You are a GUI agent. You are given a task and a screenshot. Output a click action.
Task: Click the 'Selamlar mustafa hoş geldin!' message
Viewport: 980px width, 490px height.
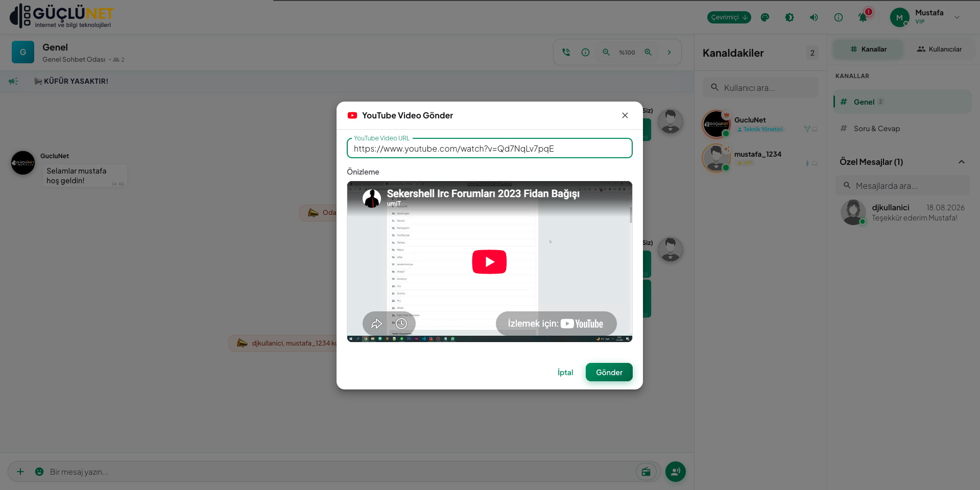pyautogui.click(x=84, y=176)
